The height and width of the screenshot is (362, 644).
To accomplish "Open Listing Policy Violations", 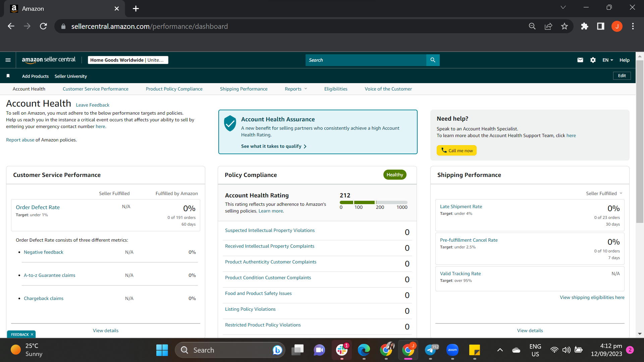I will point(250,309).
